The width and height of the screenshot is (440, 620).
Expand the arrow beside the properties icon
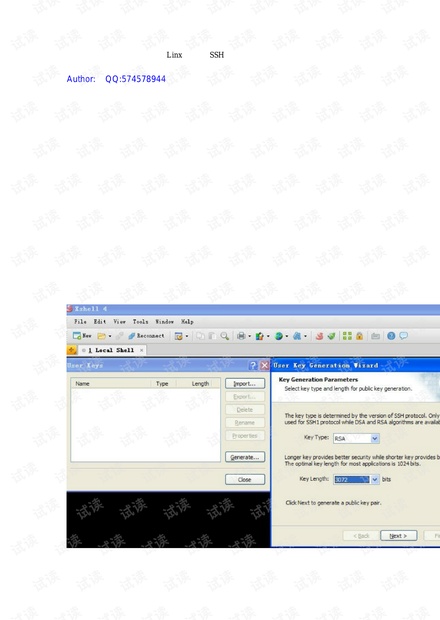tap(187, 336)
